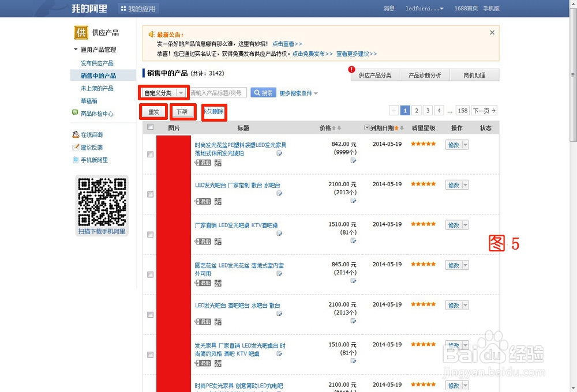Jump to page 158

(463, 110)
